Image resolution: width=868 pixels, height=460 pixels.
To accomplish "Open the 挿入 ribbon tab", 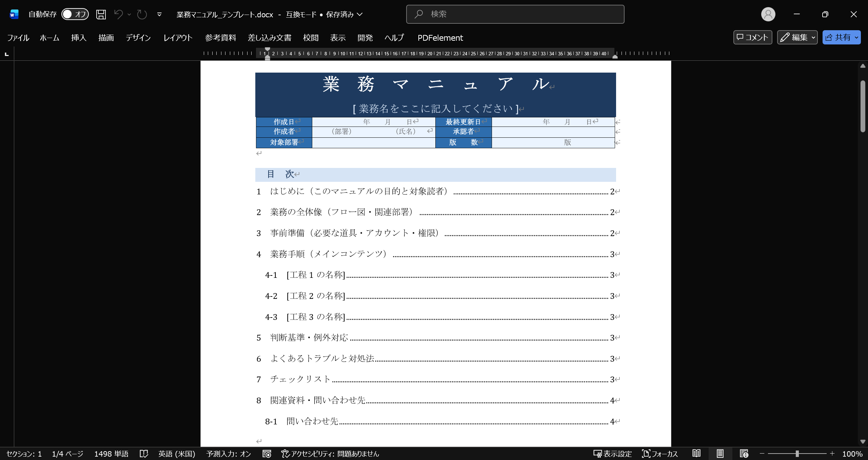I will (x=79, y=38).
